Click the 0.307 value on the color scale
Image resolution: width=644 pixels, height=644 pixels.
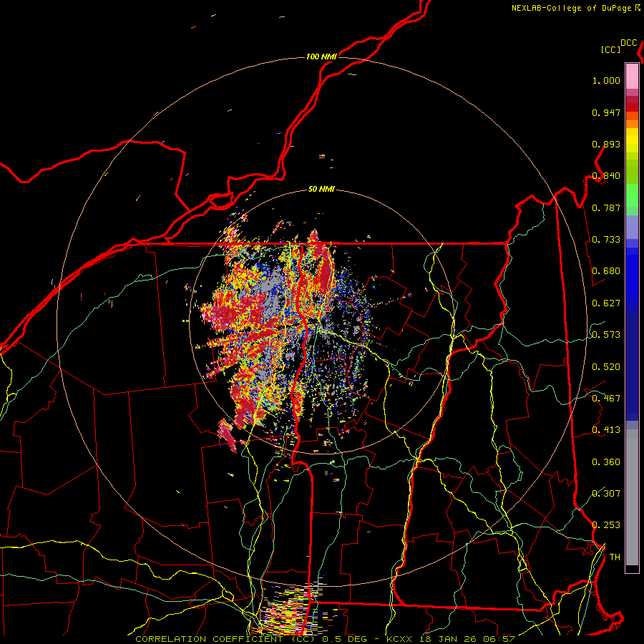[x=606, y=493]
